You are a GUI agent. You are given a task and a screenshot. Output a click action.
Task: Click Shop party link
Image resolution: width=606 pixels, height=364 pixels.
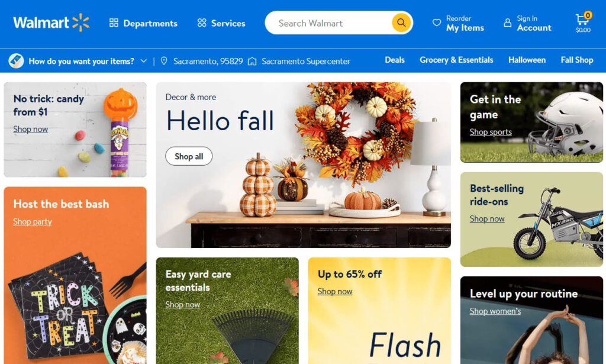[33, 222]
